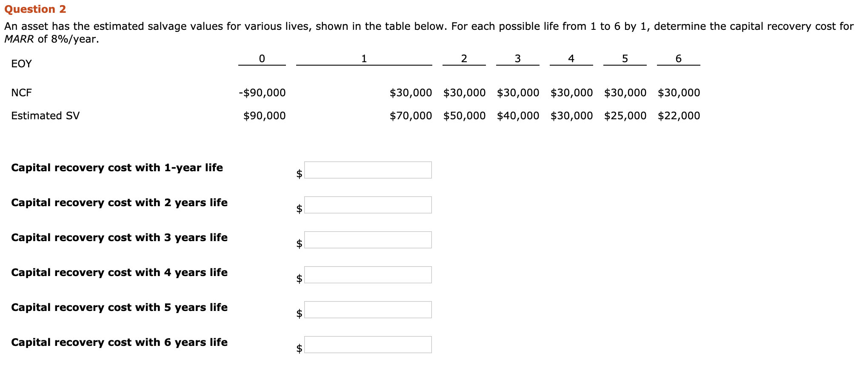Select the Question 2 heading
Viewport: 868px width, 374px height.
coord(36,9)
